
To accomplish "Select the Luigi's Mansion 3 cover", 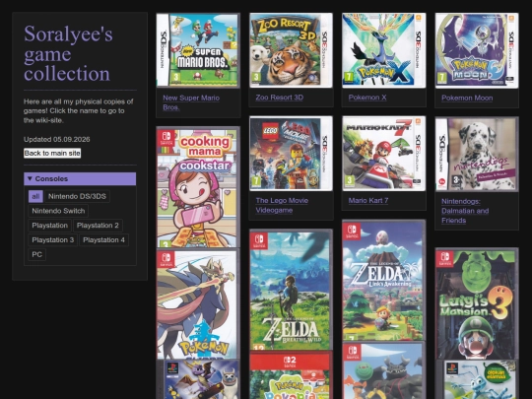I will coord(477,303).
